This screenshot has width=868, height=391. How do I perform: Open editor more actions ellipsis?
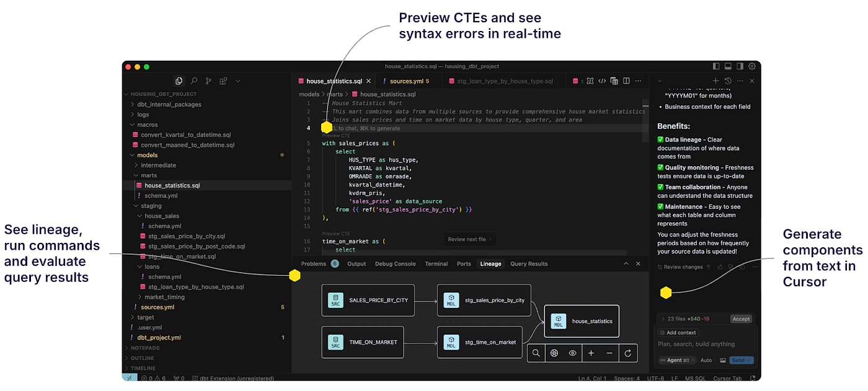(638, 81)
